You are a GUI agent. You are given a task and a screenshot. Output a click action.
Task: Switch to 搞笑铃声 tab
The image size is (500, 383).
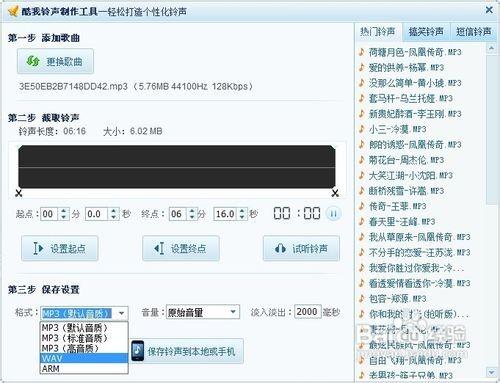[426, 32]
